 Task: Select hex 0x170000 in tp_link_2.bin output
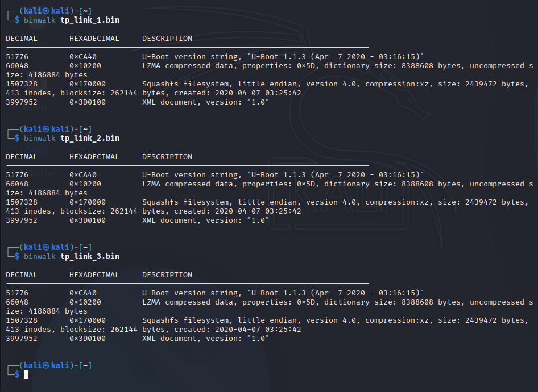(x=88, y=202)
